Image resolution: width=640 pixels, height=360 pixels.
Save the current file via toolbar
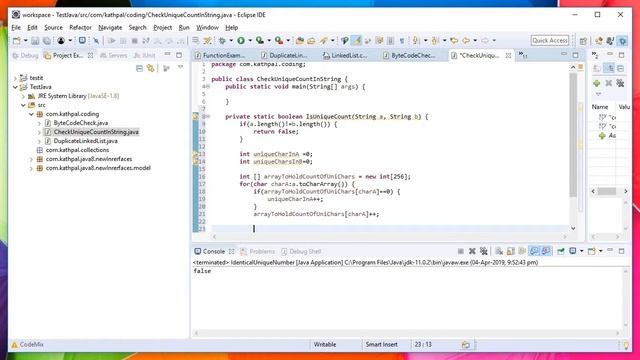point(35,40)
